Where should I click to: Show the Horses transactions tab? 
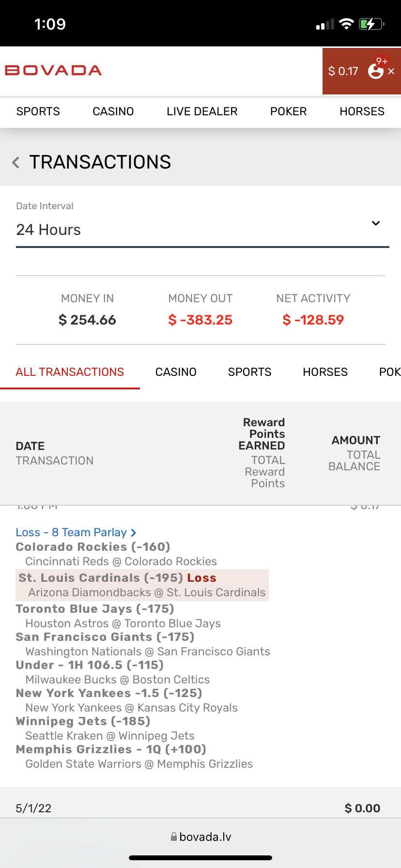click(325, 372)
